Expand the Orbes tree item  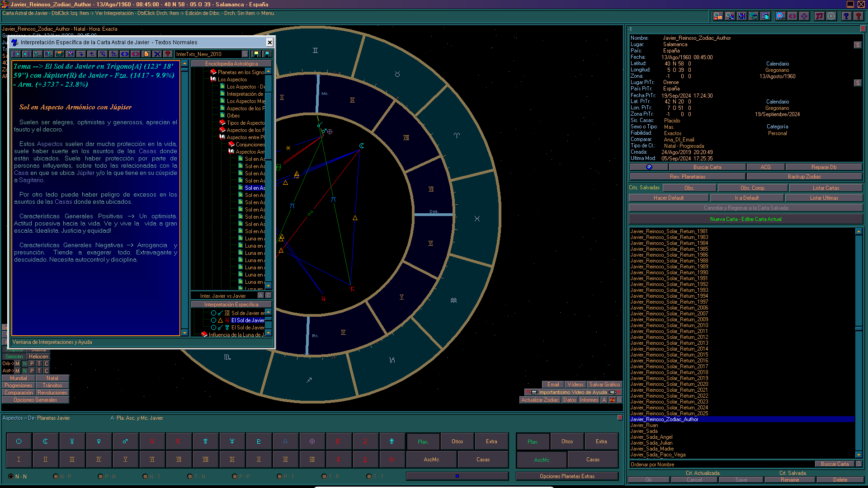[x=232, y=115]
